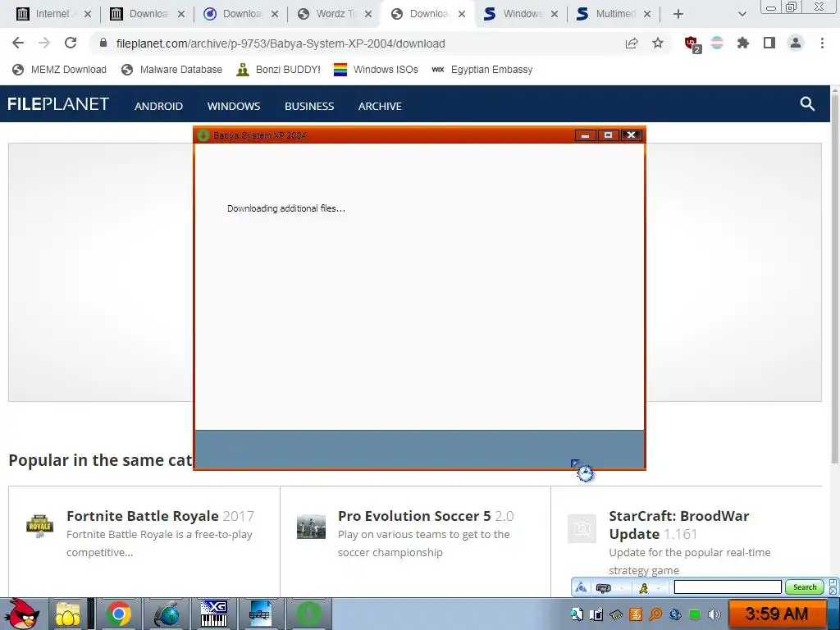Open StarCraft: BroodWar Update listing

point(678,525)
